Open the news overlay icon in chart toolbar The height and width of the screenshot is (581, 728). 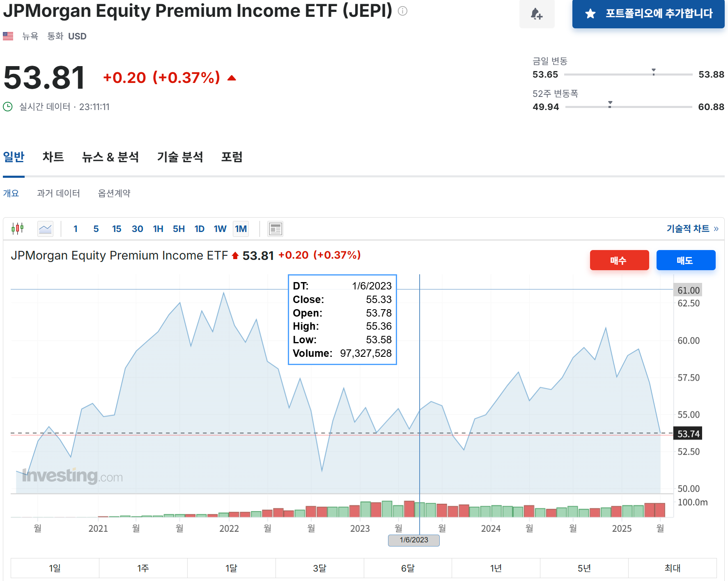tap(275, 229)
